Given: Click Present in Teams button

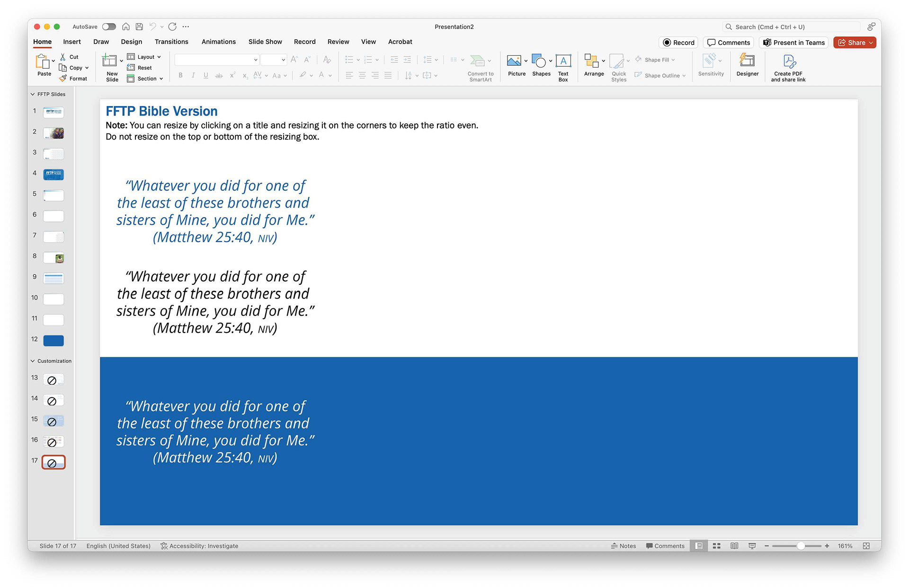Looking at the screenshot, I should (794, 43).
